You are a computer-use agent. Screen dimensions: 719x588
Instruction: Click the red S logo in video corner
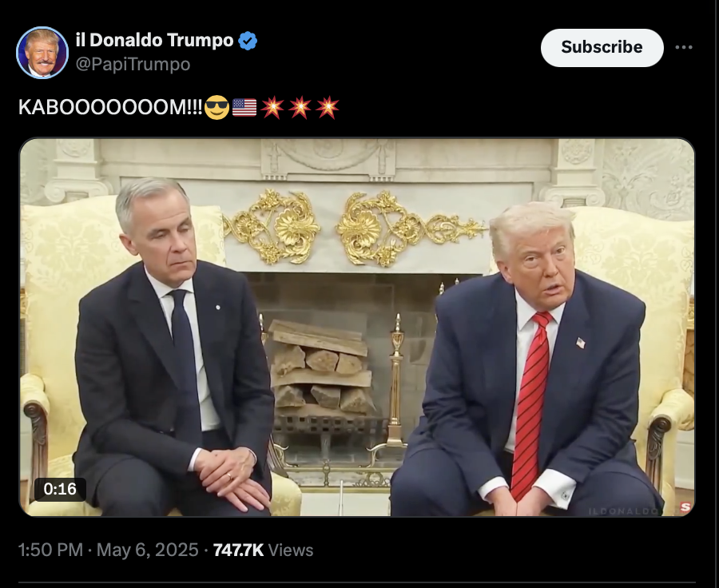pos(685,507)
